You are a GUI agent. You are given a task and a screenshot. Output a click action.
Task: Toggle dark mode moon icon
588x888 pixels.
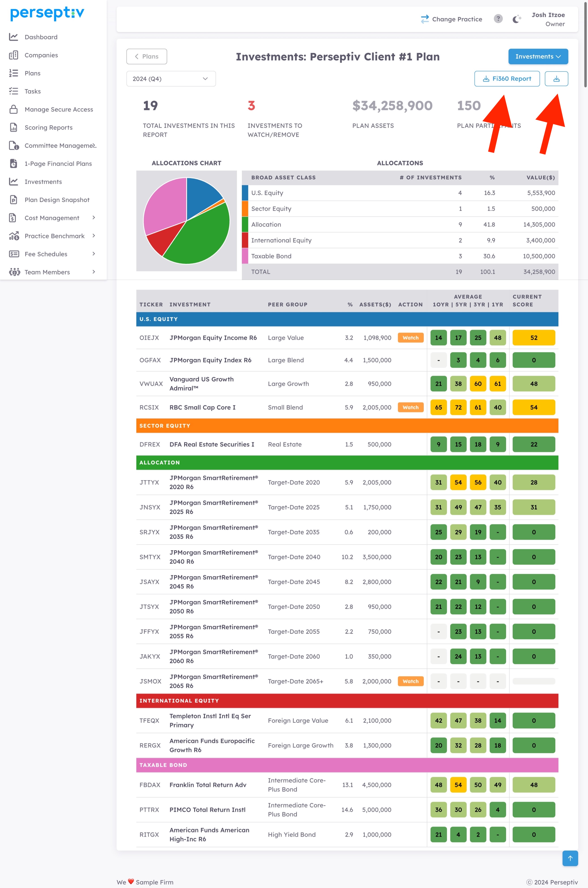(x=516, y=19)
